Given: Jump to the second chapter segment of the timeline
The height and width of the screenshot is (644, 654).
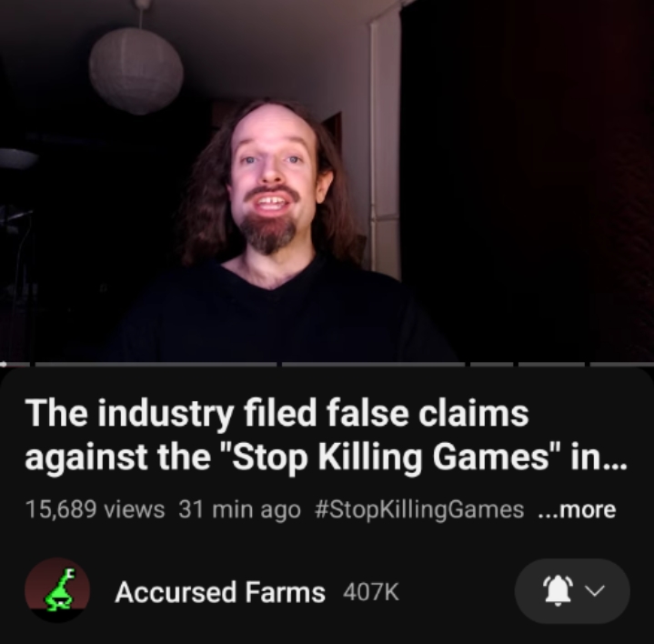Looking at the screenshot, I should point(156,364).
